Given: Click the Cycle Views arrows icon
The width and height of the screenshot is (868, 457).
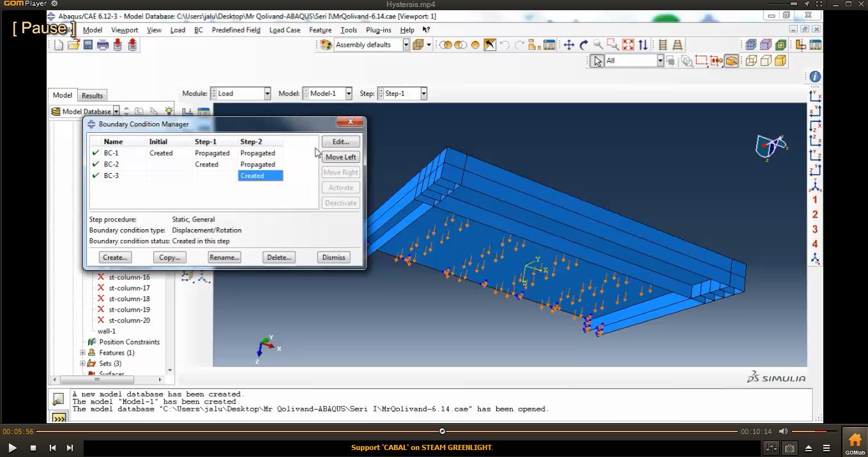Looking at the screenshot, I should [x=643, y=45].
